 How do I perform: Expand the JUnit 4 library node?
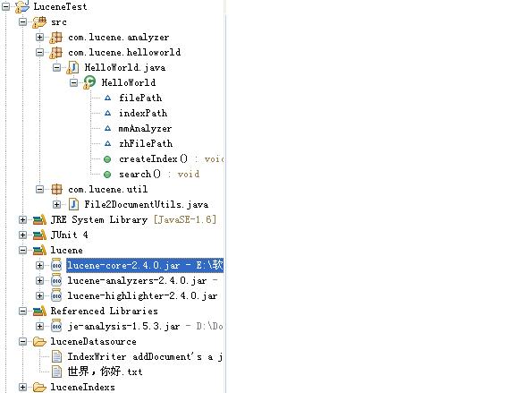[22, 235]
